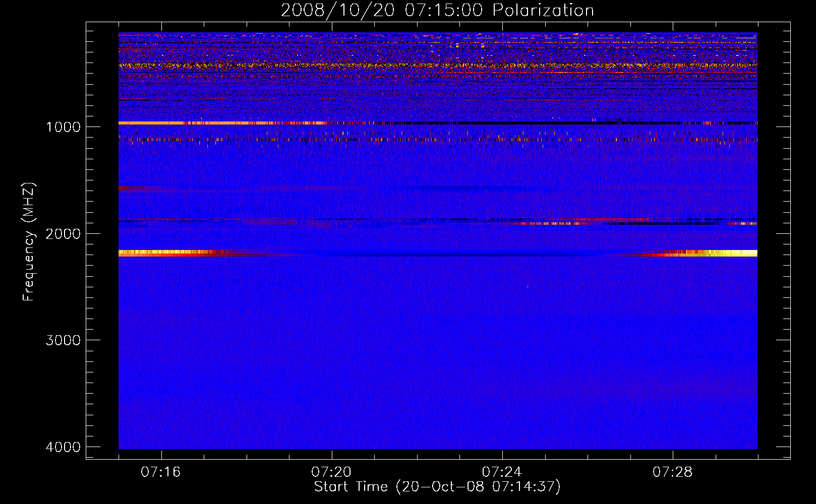This screenshot has width=816, height=504.
Task: Click the 'Frequency (MHZ)' axis label
Action: pos(29,242)
